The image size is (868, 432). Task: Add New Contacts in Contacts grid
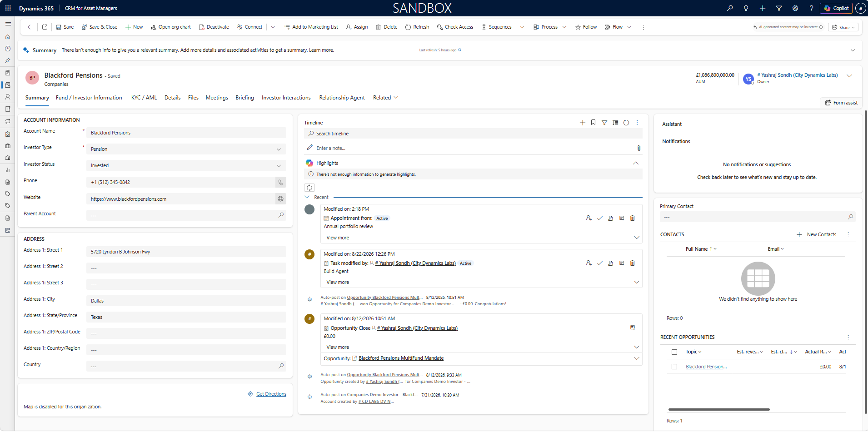(817, 234)
